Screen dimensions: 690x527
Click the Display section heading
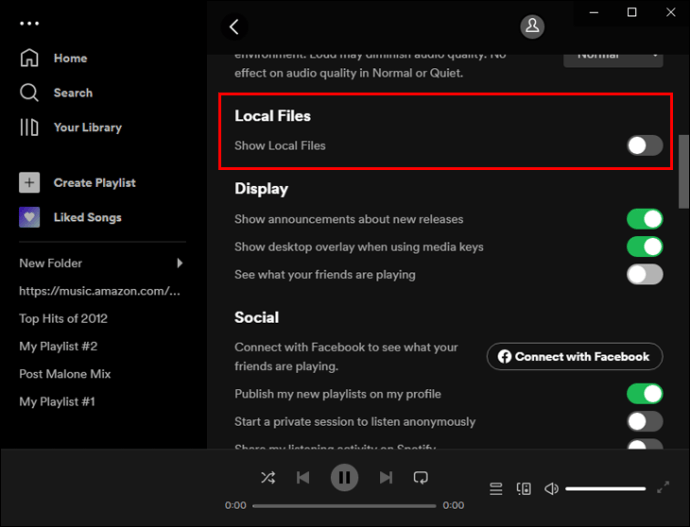(261, 189)
